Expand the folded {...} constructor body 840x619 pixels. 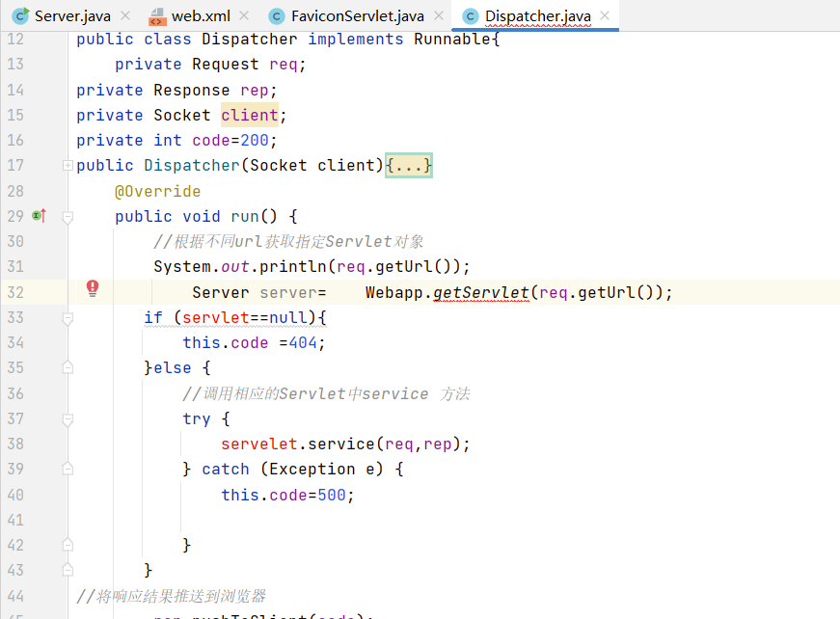(408, 165)
